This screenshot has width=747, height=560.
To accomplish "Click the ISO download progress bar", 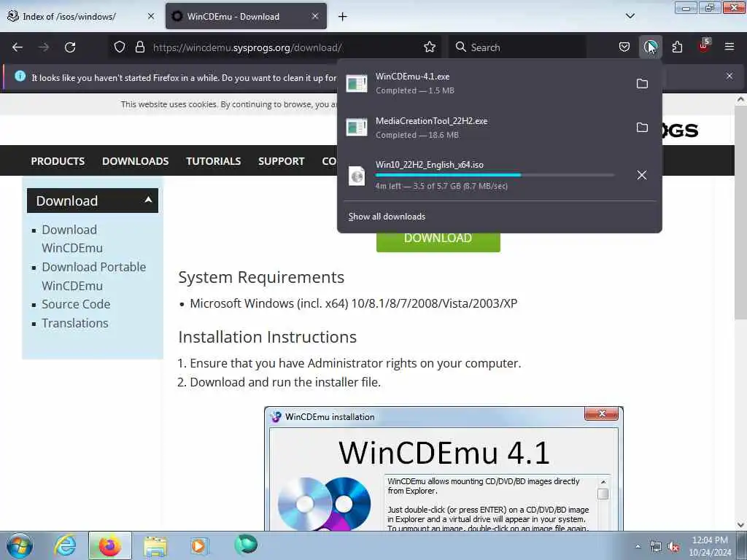I will pyautogui.click(x=495, y=175).
